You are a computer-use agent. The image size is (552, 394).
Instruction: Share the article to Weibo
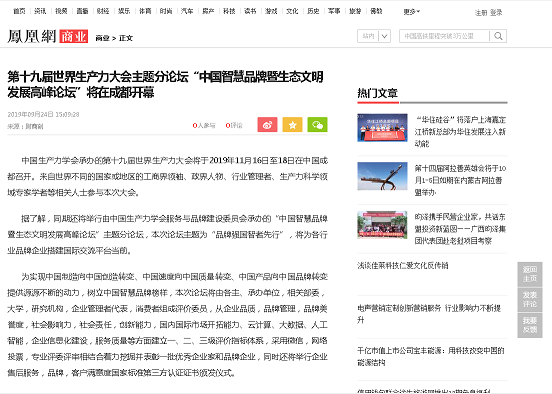(267, 125)
